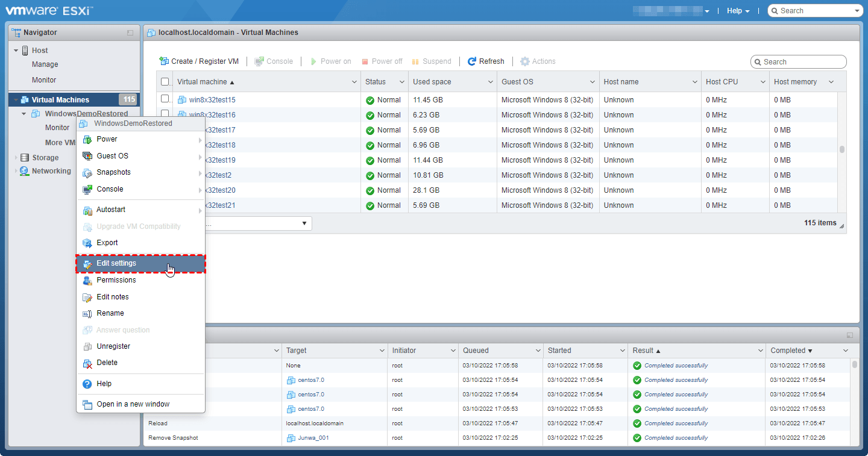Click the Junwa_001 target link
This screenshot has height=456, width=868.
point(313,438)
